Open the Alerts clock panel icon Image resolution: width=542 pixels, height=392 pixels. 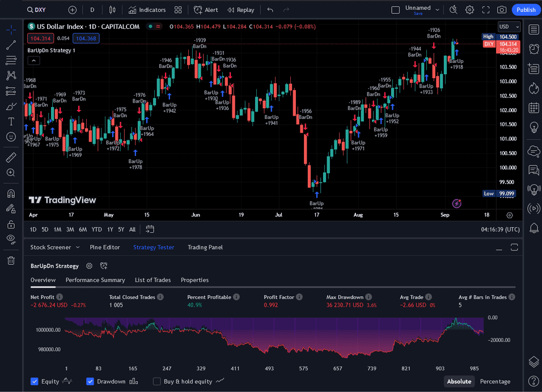[x=533, y=49]
